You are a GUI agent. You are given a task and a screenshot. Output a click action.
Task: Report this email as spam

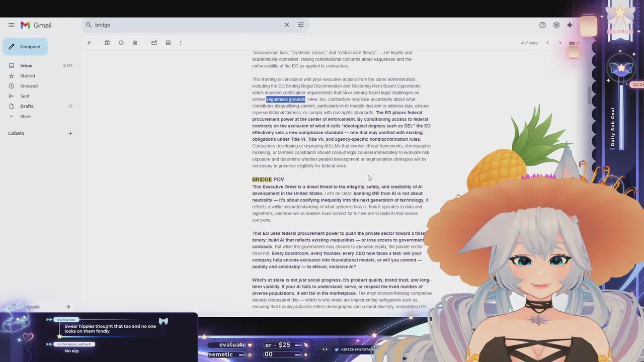121,43
